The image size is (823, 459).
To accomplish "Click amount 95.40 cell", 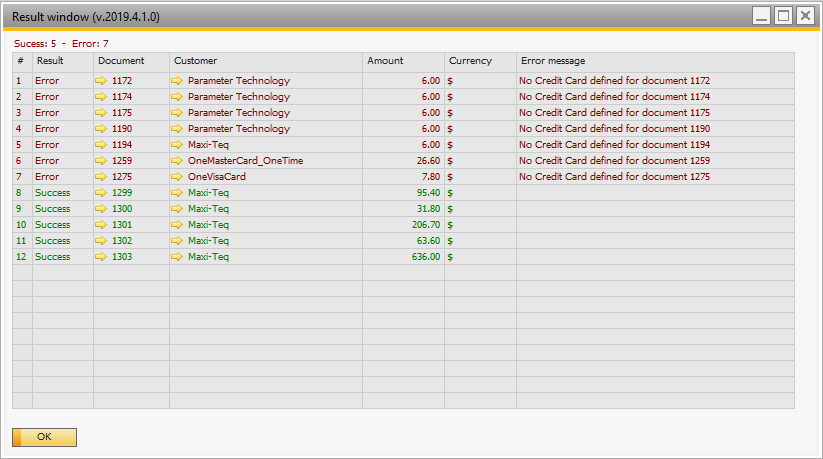I will tap(404, 193).
